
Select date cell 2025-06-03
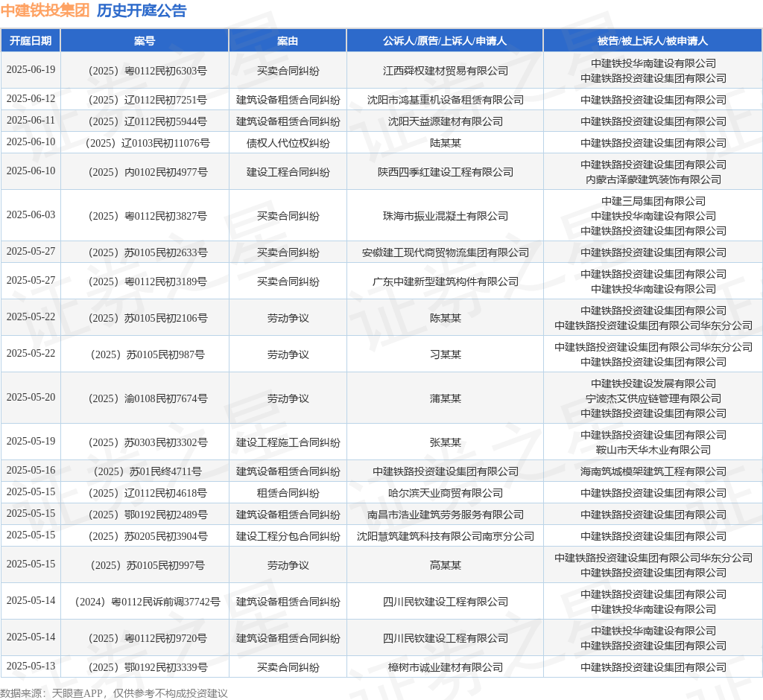coord(31,214)
